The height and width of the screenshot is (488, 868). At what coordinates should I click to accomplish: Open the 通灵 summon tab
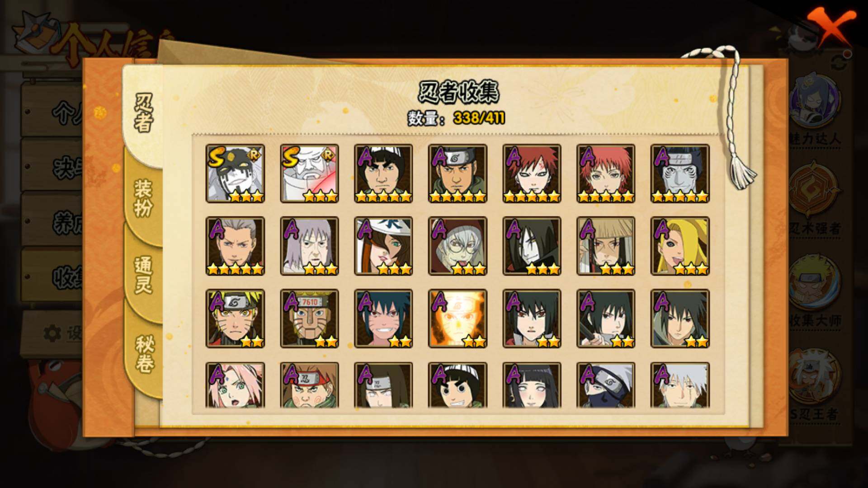[143, 275]
